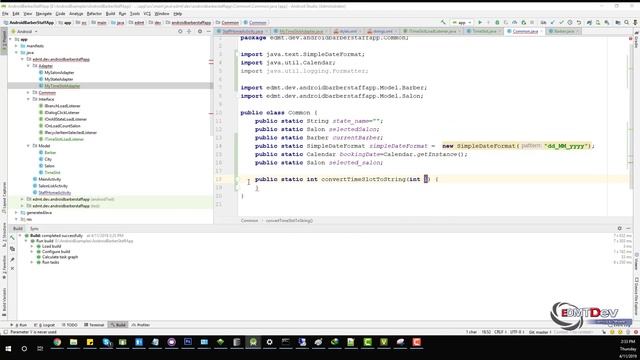This screenshot has width=640, height=360.
Task: Open the Build panel settings gear
Action: (620, 229)
